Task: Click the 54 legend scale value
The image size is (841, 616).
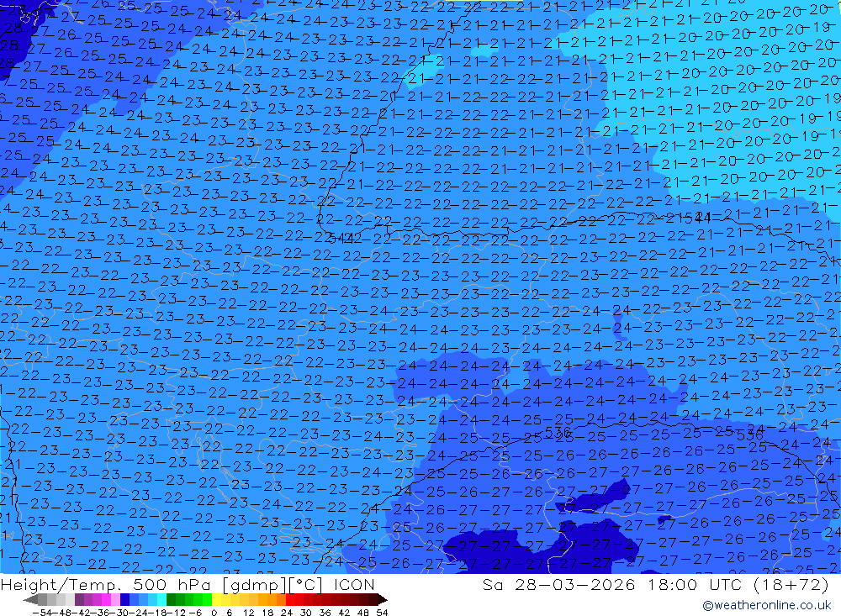Action: (382, 613)
